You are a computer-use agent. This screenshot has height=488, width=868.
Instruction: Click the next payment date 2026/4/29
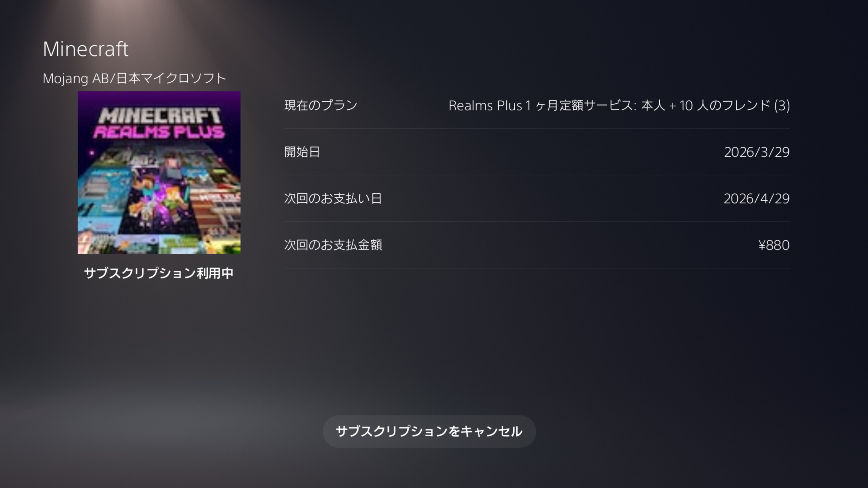757,199
